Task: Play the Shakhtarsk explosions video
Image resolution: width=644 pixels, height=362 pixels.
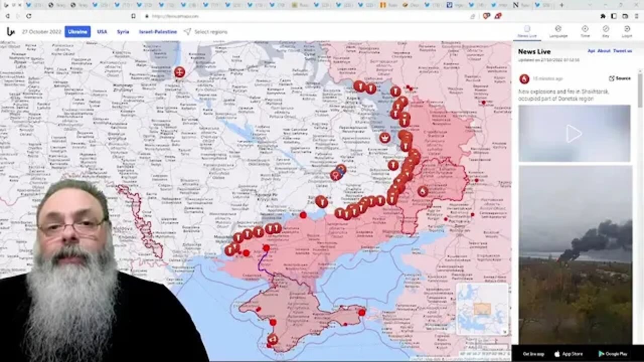Action: pyautogui.click(x=574, y=133)
